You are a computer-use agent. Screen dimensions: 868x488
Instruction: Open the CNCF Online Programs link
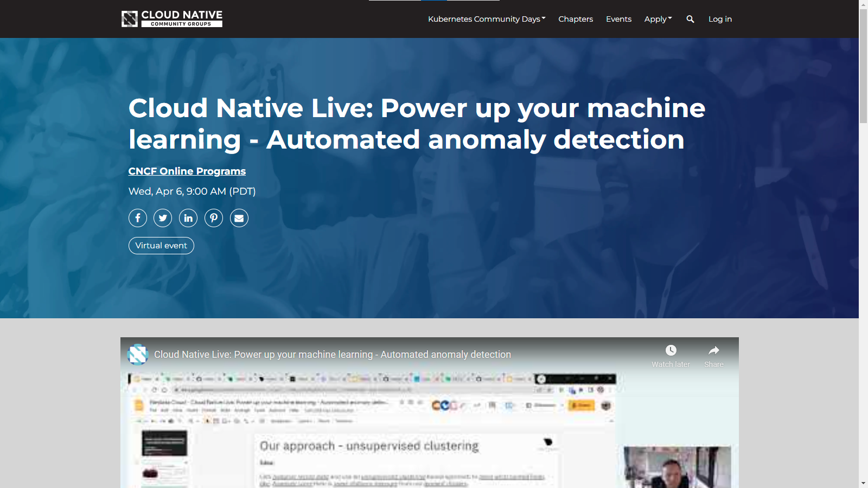click(187, 171)
